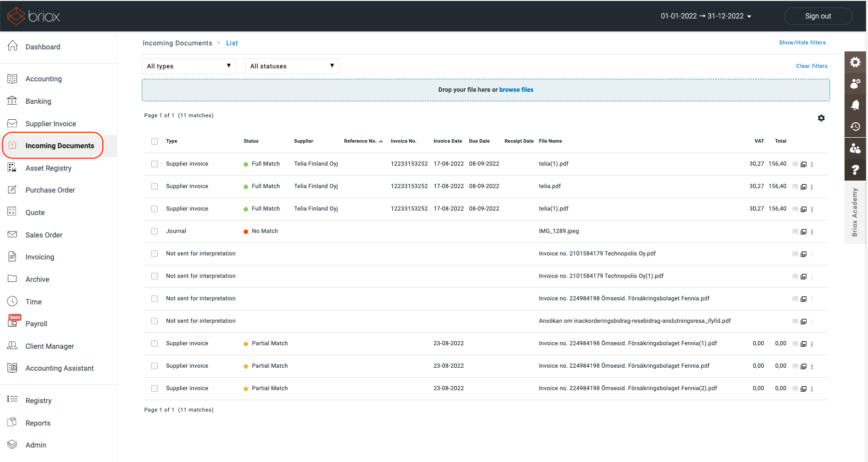Sort by the Reference No. column header

pyautogui.click(x=363, y=141)
